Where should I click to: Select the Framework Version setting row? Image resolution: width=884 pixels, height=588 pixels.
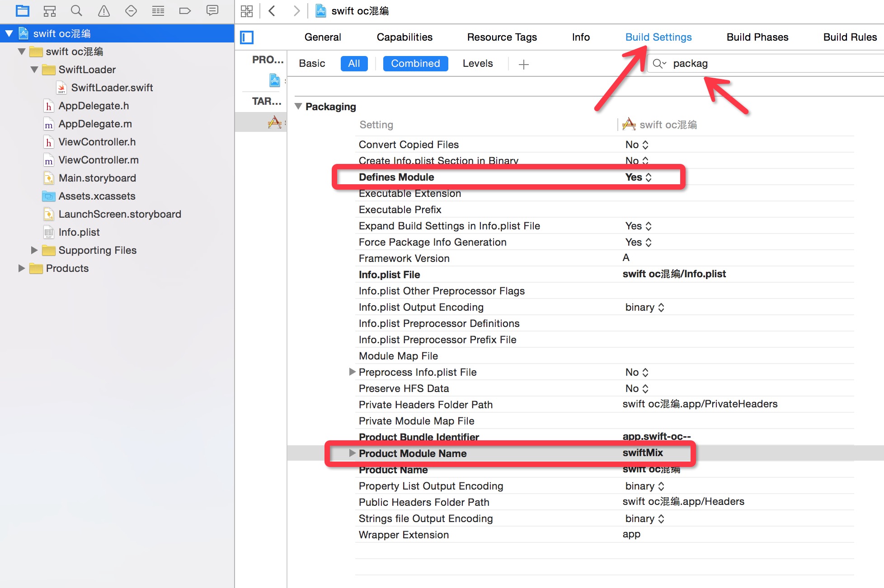604,258
